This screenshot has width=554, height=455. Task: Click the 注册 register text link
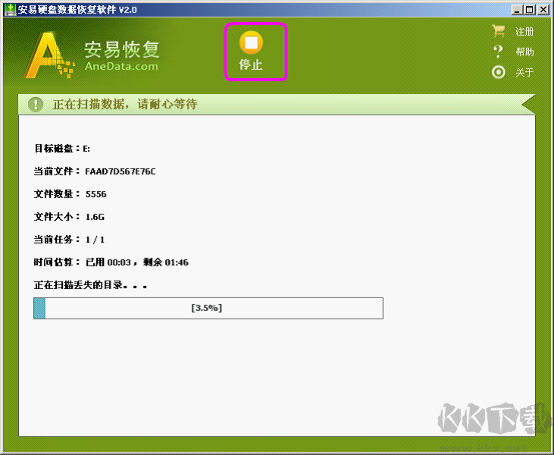click(524, 32)
